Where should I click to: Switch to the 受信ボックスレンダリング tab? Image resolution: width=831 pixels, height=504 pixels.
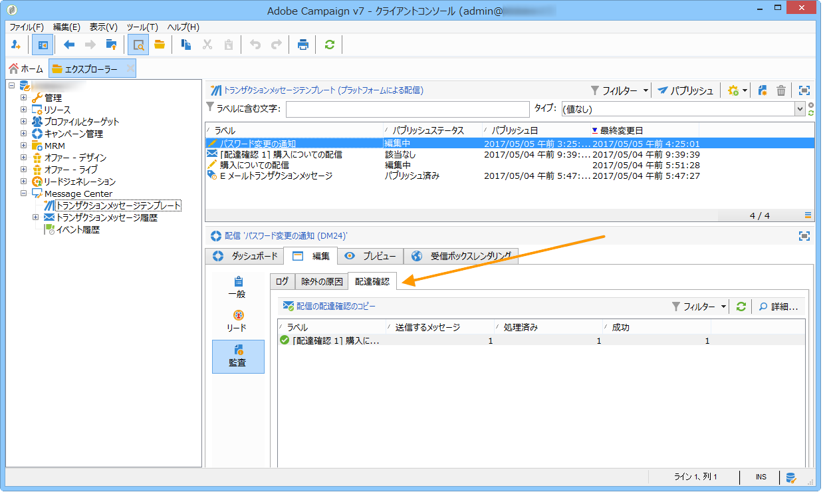point(461,256)
